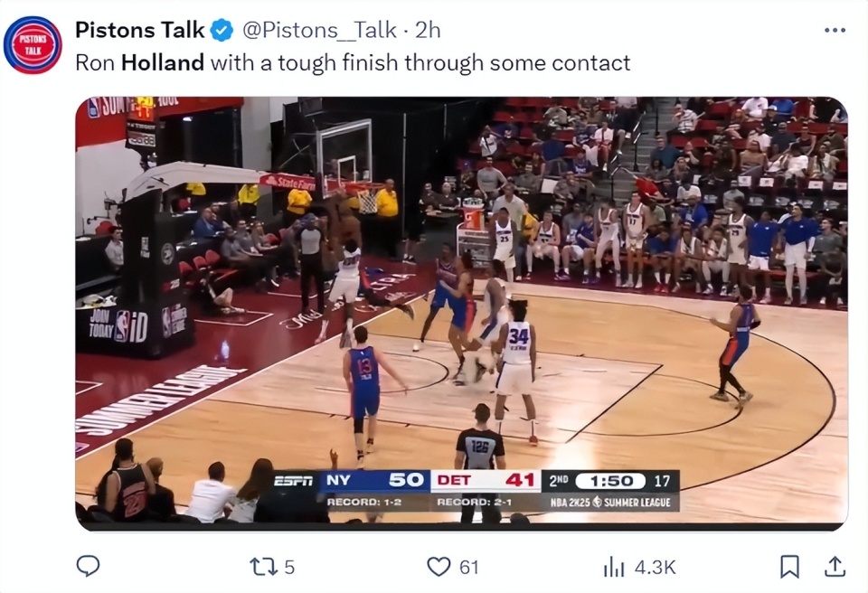This screenshot has height=593, width=868.
Task: Click the Pistons Talk display name
Action: click(x=139, y=30)
